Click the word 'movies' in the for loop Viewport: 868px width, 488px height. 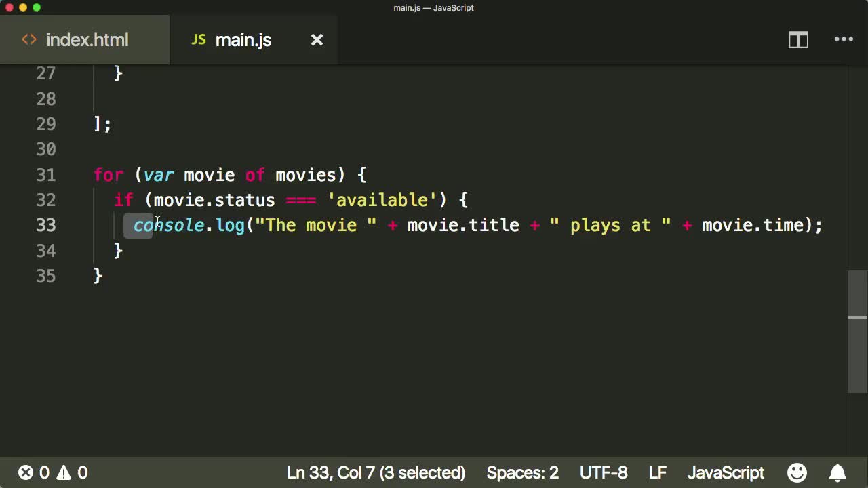[x=306, y=175]
